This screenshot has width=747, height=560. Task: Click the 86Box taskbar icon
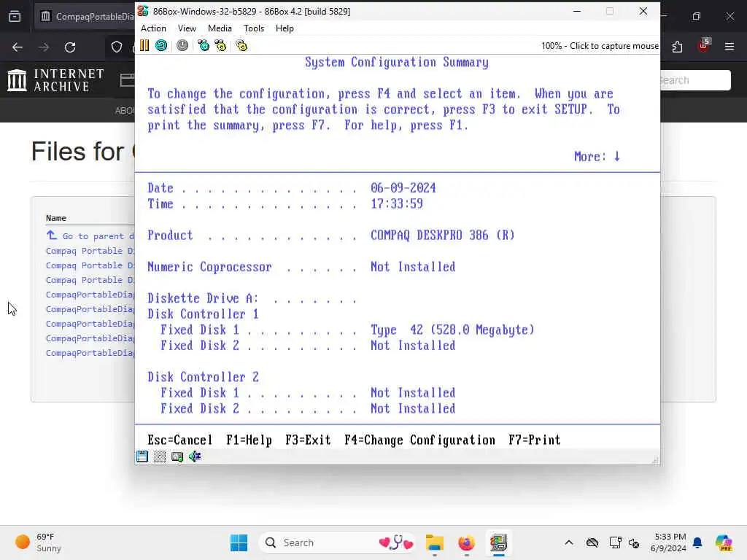pos(498,542)
